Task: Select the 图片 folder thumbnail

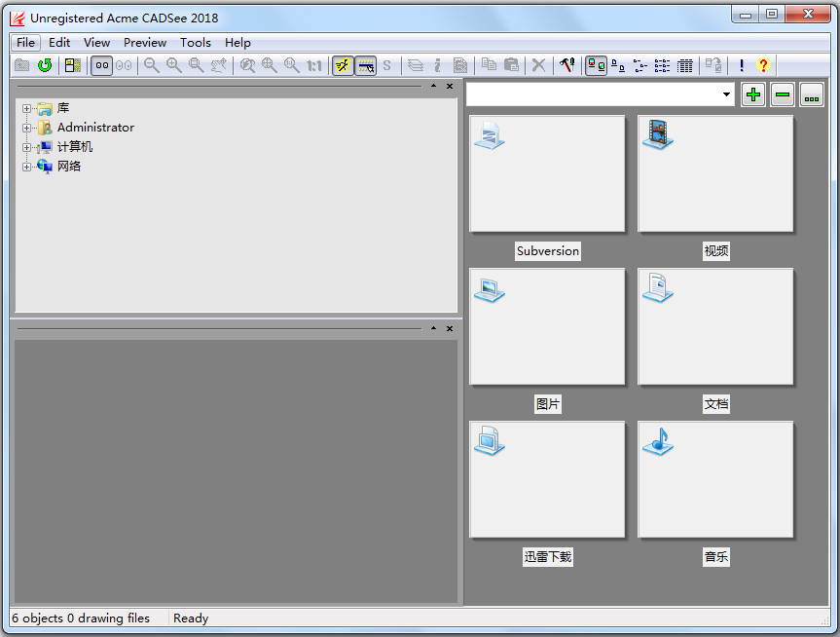Action: [547, 327]
